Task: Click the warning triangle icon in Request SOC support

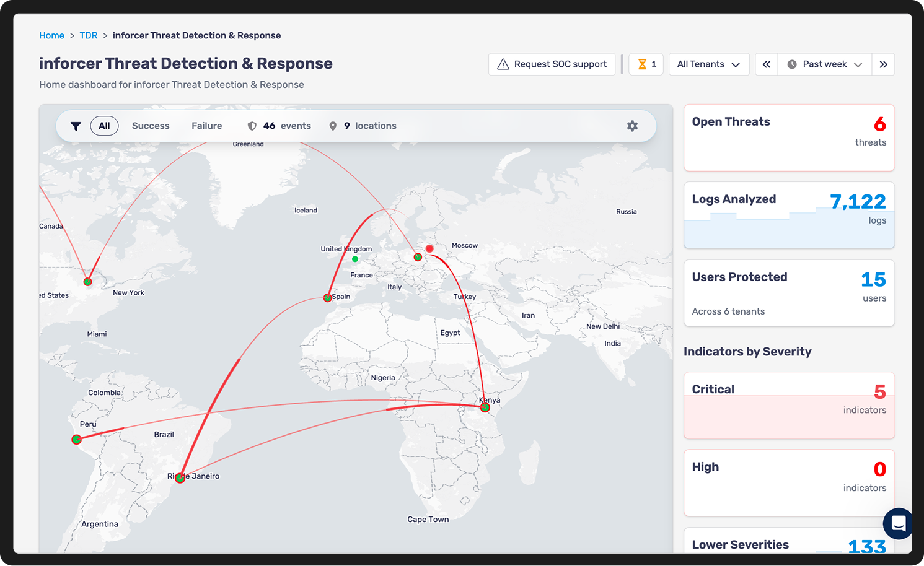Action: point(503,64)
